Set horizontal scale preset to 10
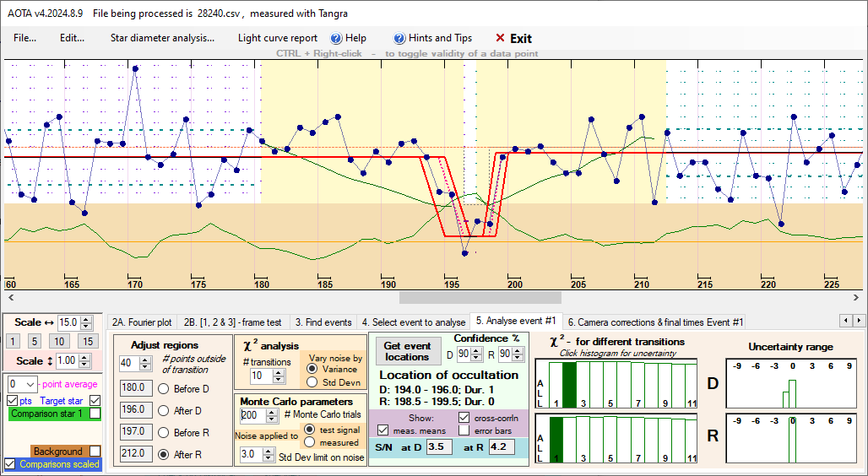This screenshot has width=868, height=476. click(59, 341)
